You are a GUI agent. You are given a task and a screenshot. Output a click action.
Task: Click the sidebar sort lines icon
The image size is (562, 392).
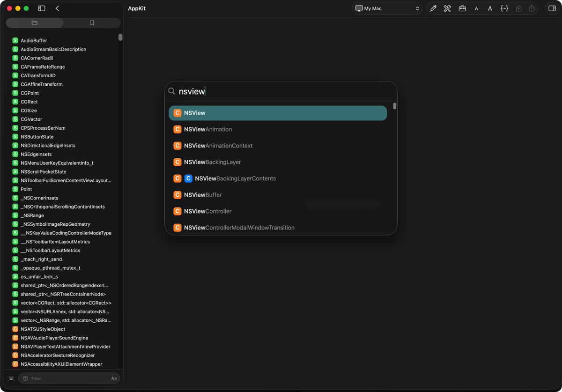click(x=11, y=378)
